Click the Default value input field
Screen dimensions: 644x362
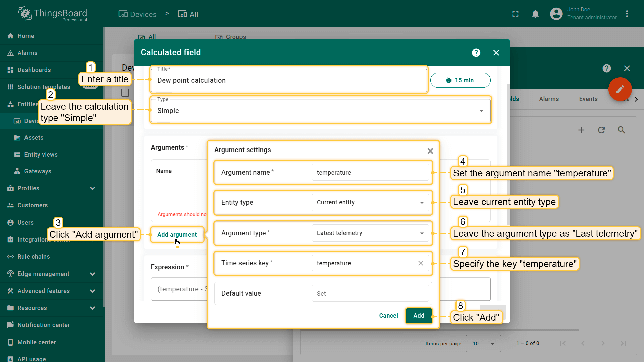click(370, 294)
